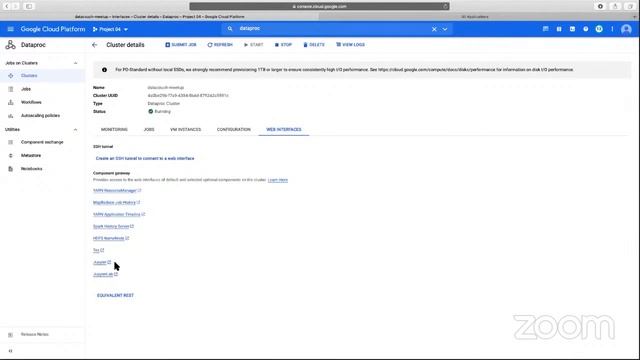Click Equivalent REST
This screenshot has height=360, width=640.
[115, 296]
